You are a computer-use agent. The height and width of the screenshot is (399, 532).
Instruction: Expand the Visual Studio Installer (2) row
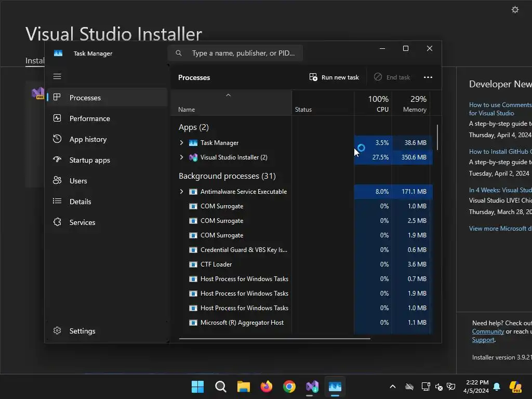pyautogui.click(x=181, y=157)
